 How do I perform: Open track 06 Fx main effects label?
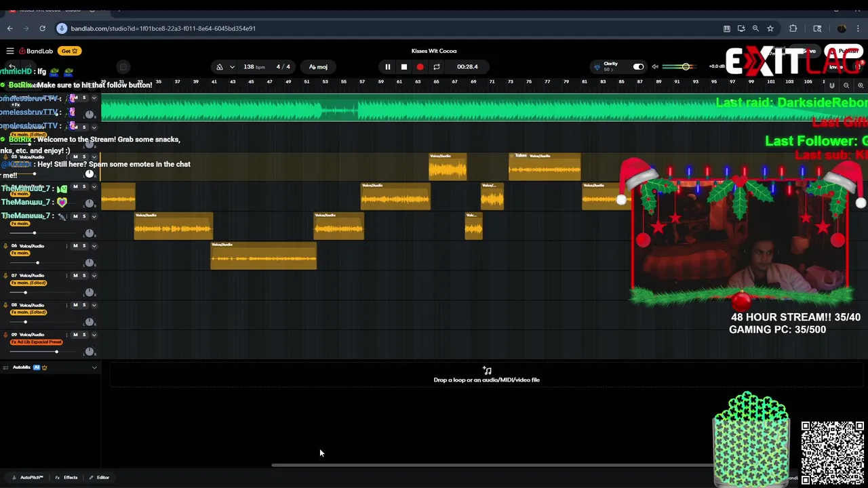pos(20,253)
